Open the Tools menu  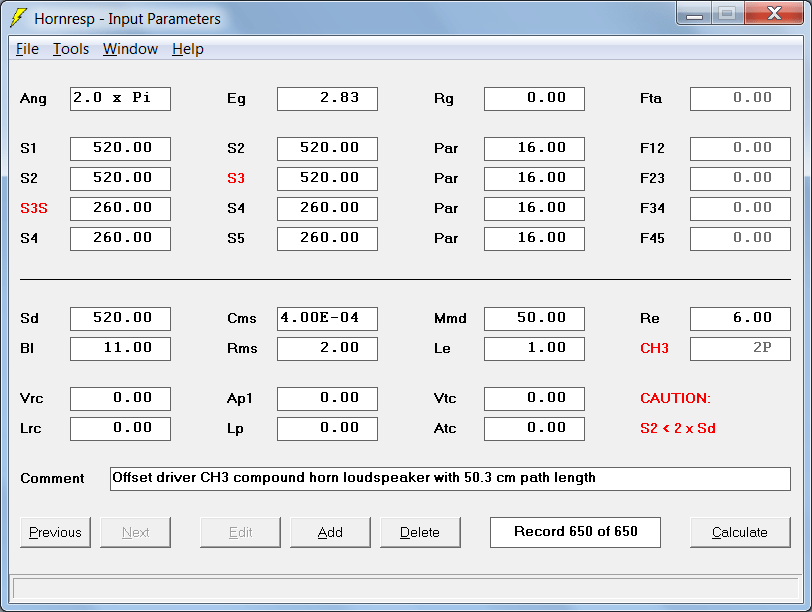tap(71, 49)
